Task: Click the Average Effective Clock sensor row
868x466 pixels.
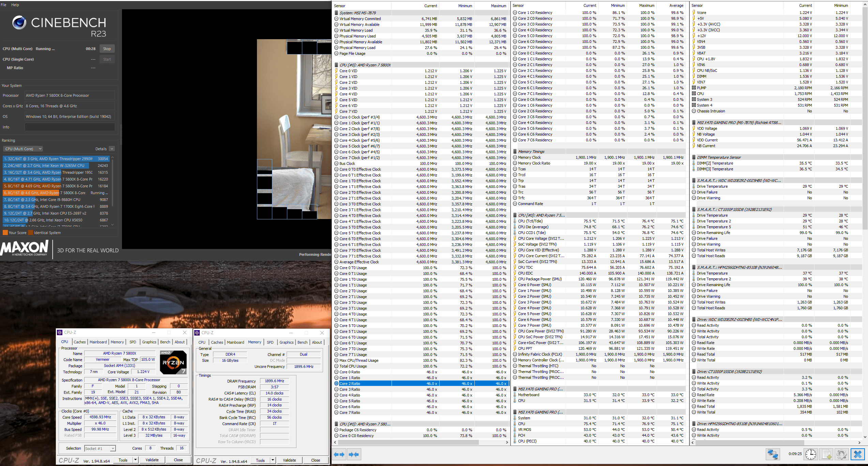Action: (x=421, y=262)
